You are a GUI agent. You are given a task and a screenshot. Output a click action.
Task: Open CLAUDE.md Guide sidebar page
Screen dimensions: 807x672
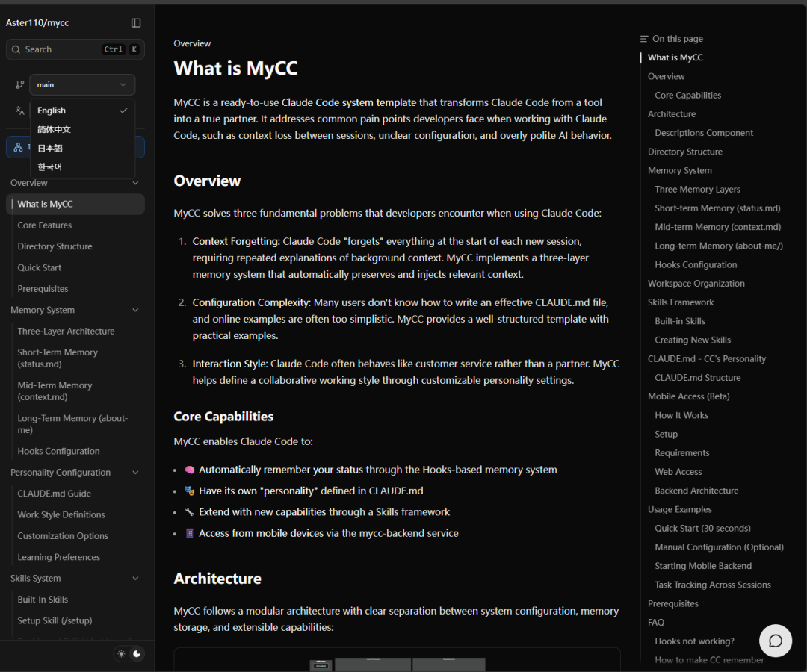click(x=54, y=494)
